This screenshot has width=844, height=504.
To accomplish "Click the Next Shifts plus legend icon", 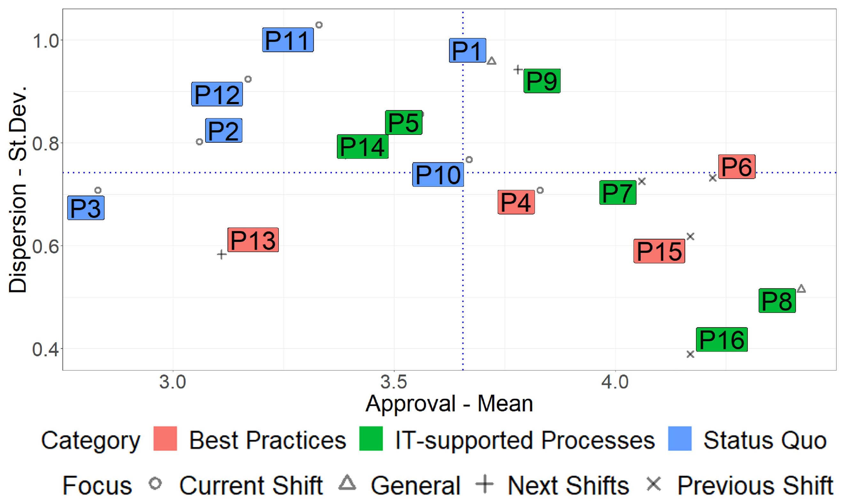I will click(484, 484).
